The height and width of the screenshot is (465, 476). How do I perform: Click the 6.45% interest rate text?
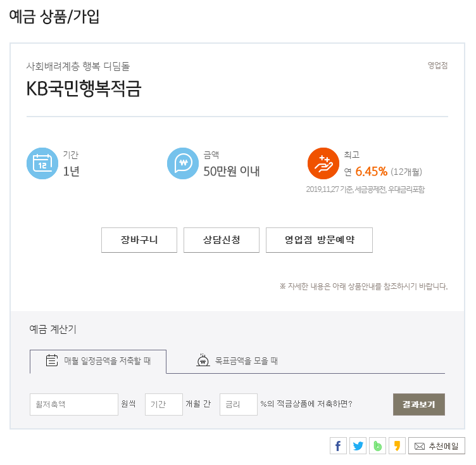pyautogui.click(x=371, y=171)
